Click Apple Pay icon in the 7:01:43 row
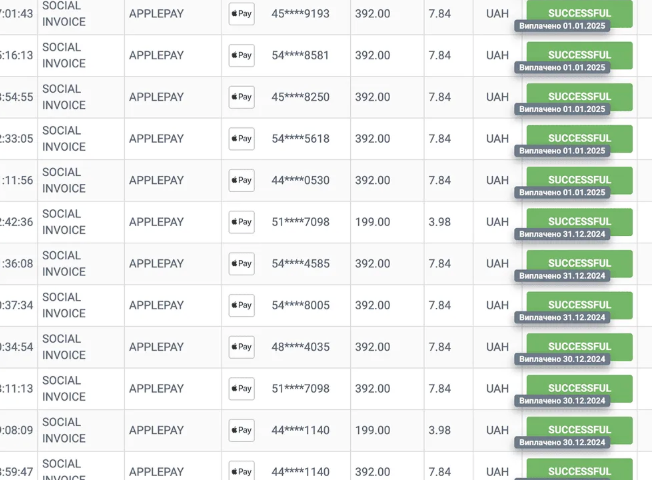Image resolution: width=652 pixels, height=480 pixels. (241, 14)
